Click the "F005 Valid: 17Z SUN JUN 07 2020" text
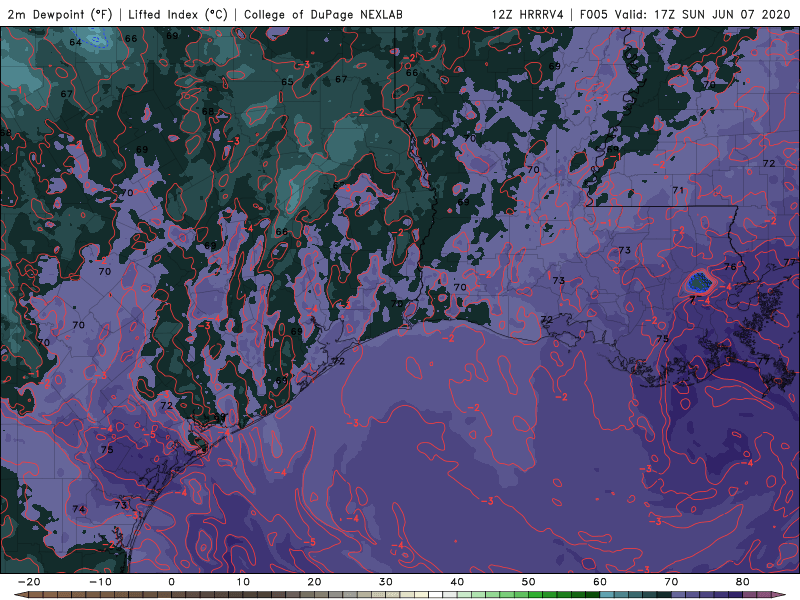The height and width of the screenshot is (600, 800). pyautogui.click(x=685, y=15)
